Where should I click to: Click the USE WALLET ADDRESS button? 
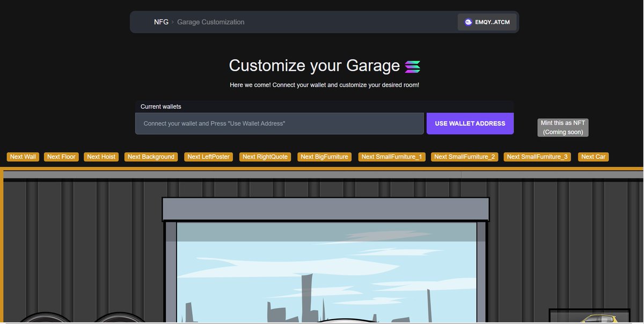[x=470, y=124]
